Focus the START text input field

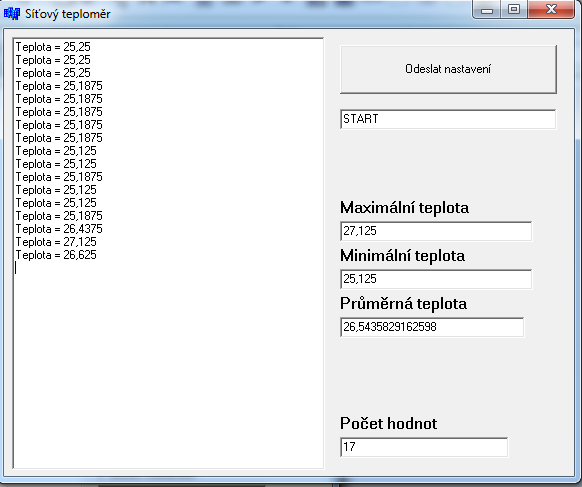448,119
